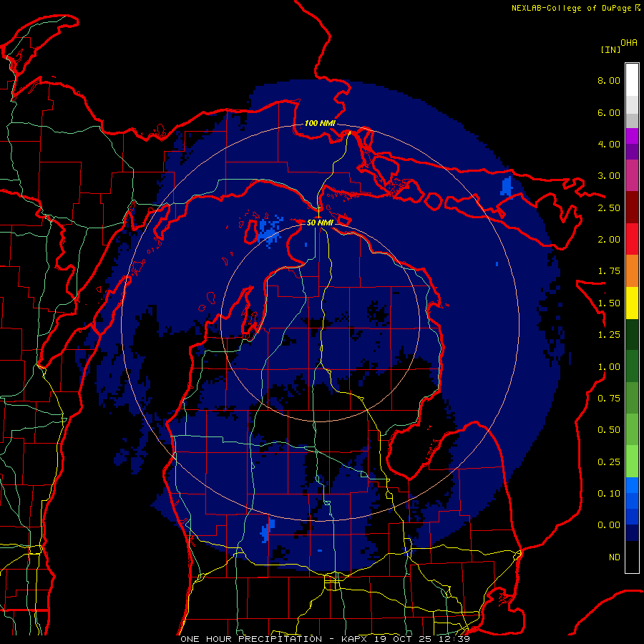
Task: Select the 0.00 legend value
Action: coord(609,525)
